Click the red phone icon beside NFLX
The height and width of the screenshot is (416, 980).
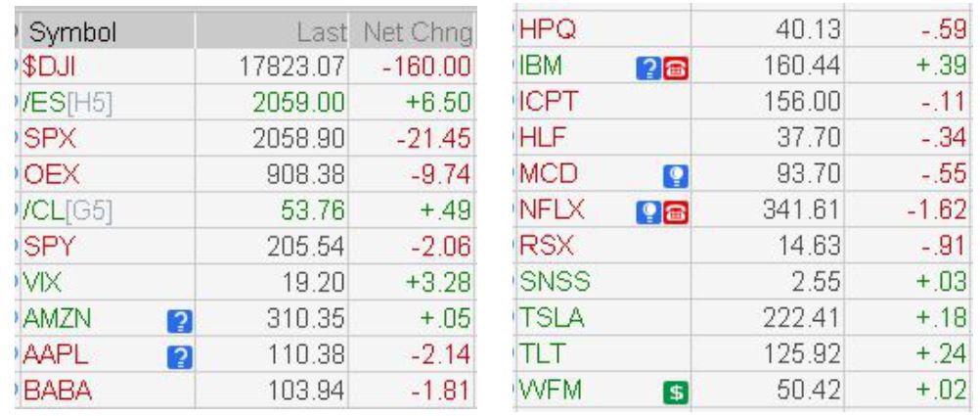[x=676, y=213]
